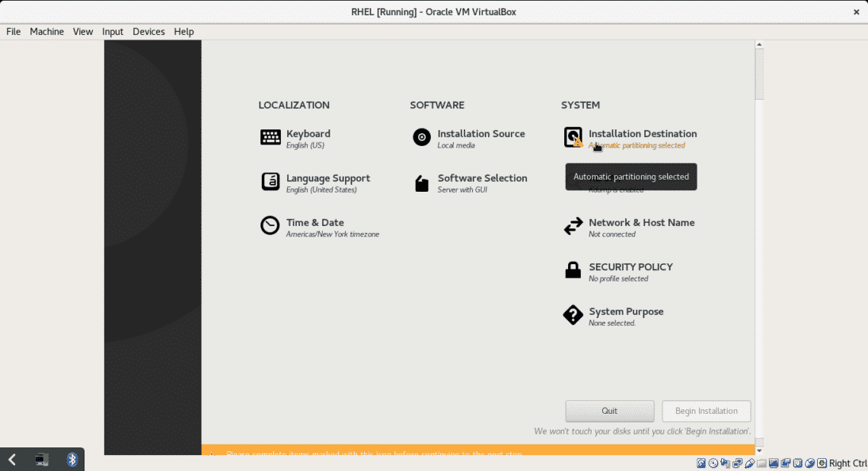Open Software Selection package settings
This screenshot has width=868, height=471.
point(470,183)
